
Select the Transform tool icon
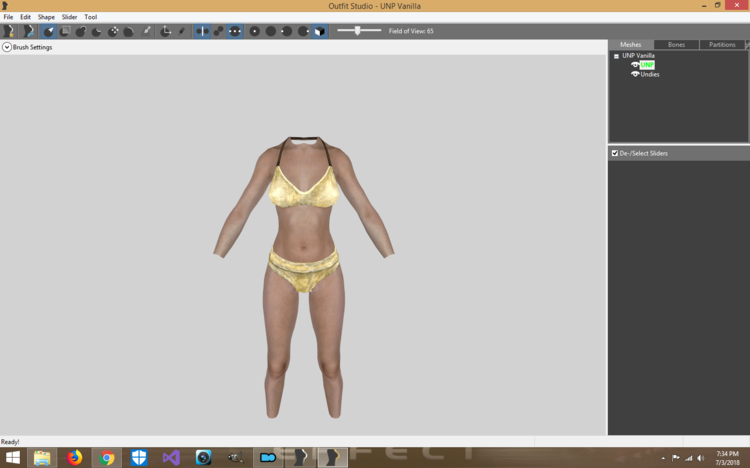(x=165, y=31)
